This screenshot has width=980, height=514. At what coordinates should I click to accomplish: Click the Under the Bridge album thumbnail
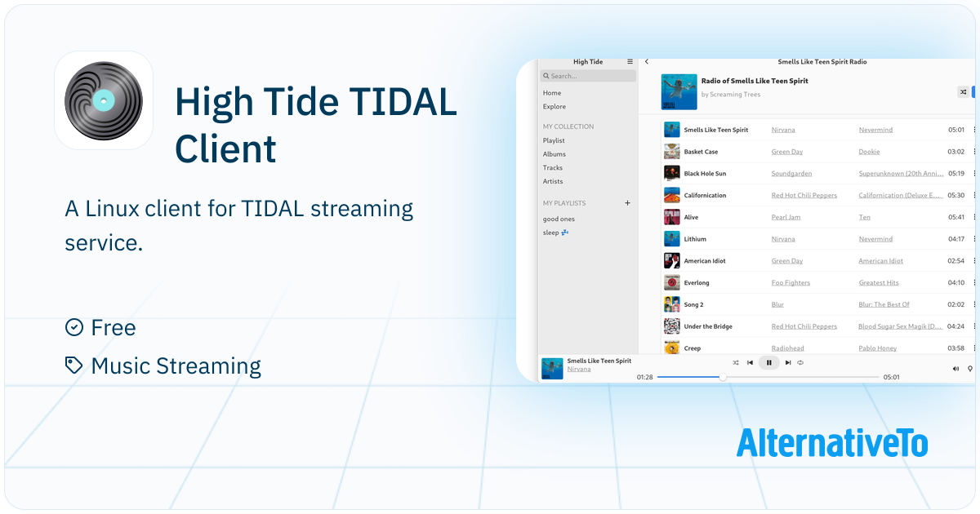click(672, 326)
